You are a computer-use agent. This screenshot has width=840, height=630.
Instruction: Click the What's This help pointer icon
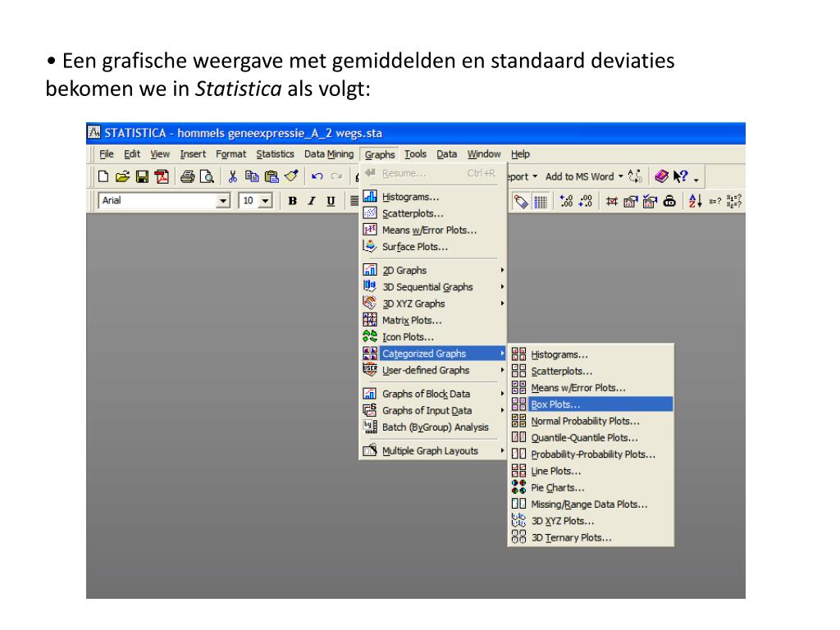(680, 176)
